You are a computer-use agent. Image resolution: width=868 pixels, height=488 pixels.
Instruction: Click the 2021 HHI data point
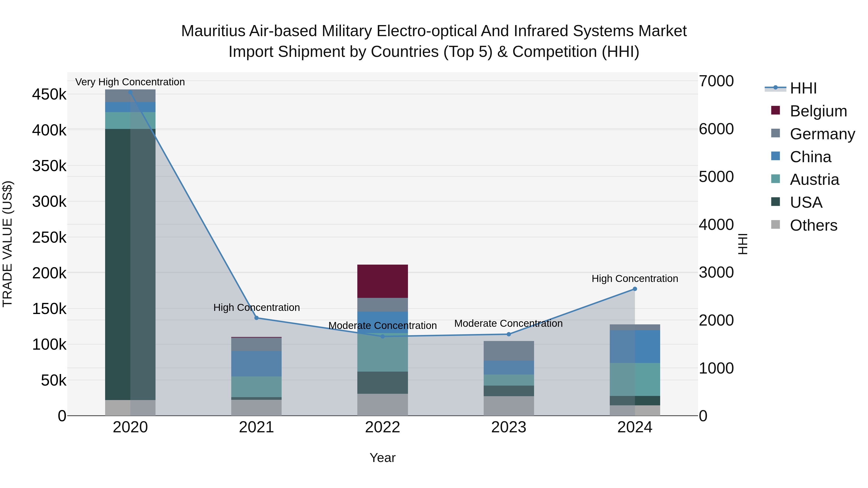click(x=257, y=318)
